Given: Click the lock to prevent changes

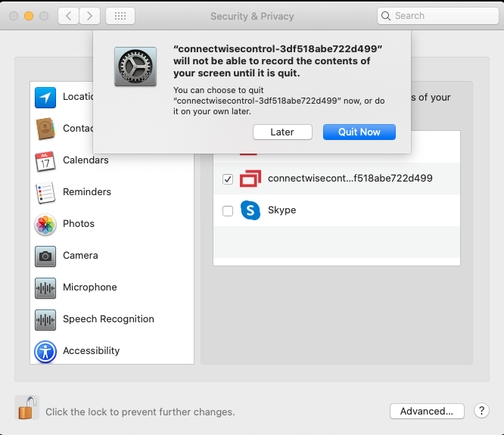Looking at the screenshot, I should pyautogui.click(x=26, y=407).
